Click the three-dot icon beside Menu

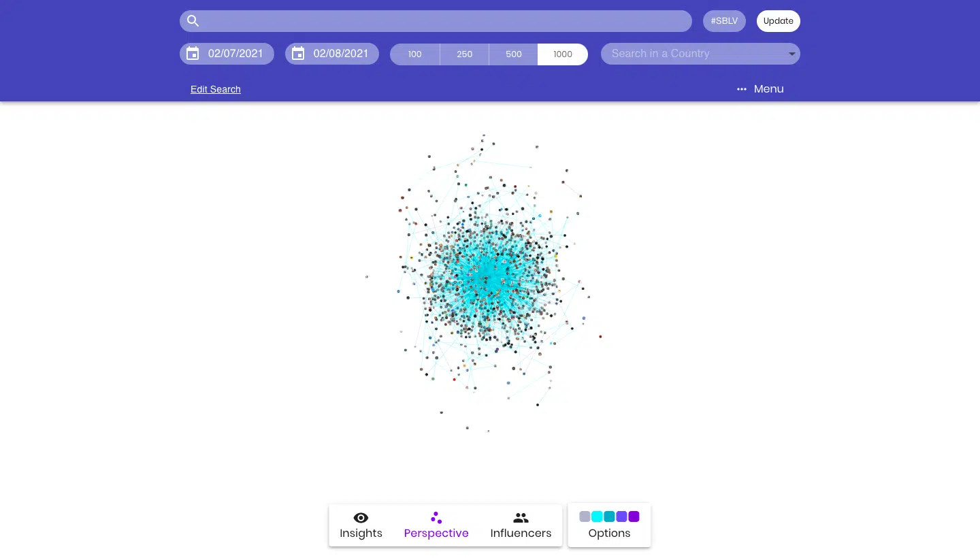coord(742,89)
